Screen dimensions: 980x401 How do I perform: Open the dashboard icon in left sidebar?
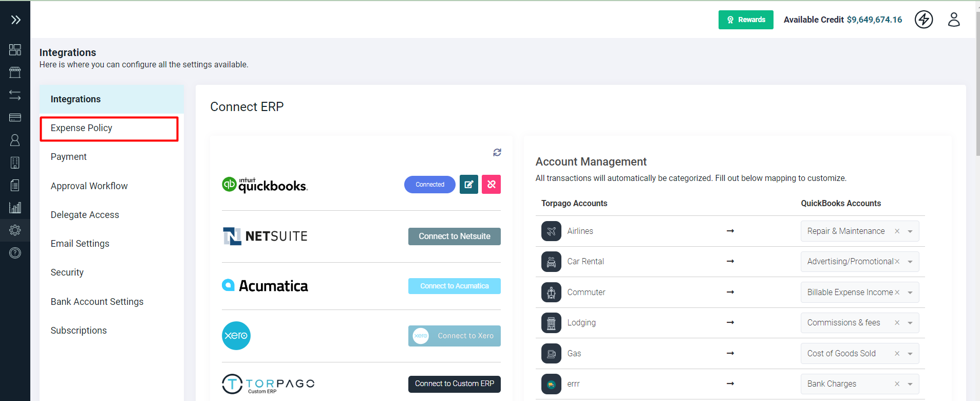(15, 49)
